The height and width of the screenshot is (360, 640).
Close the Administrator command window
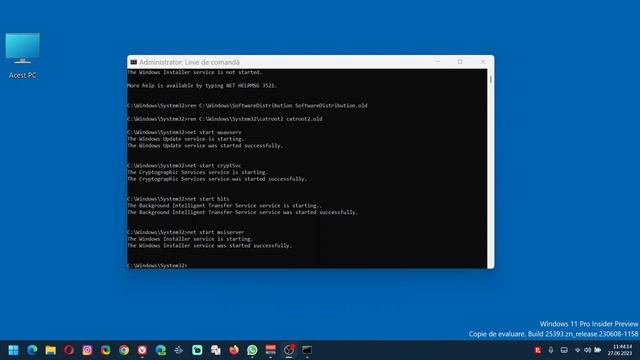pyautogui.click(x=483, y=62)
